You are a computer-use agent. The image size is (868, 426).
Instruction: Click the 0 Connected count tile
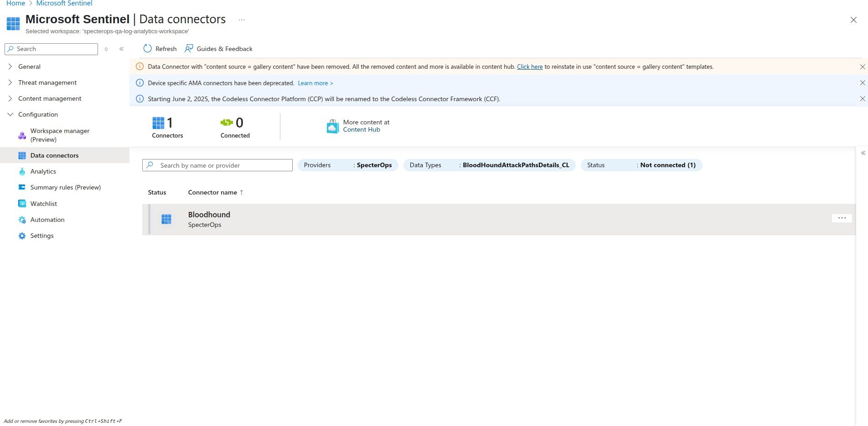235,127
